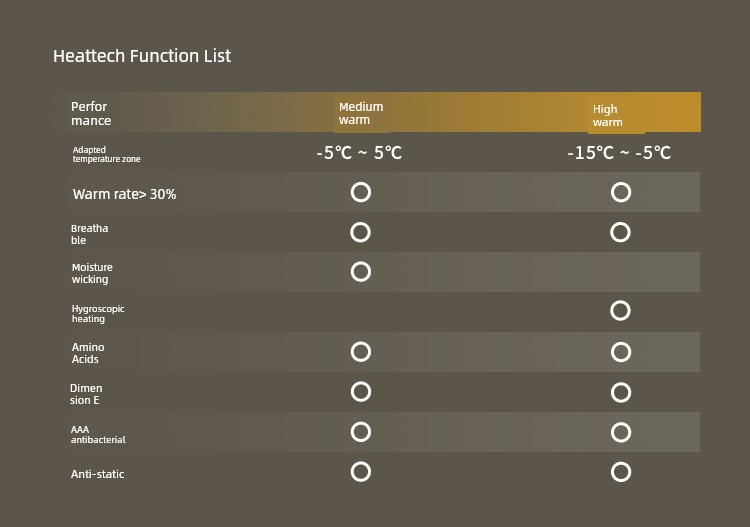Toggle Medium warm circle for Dimension E

click(x=361, y=391)
